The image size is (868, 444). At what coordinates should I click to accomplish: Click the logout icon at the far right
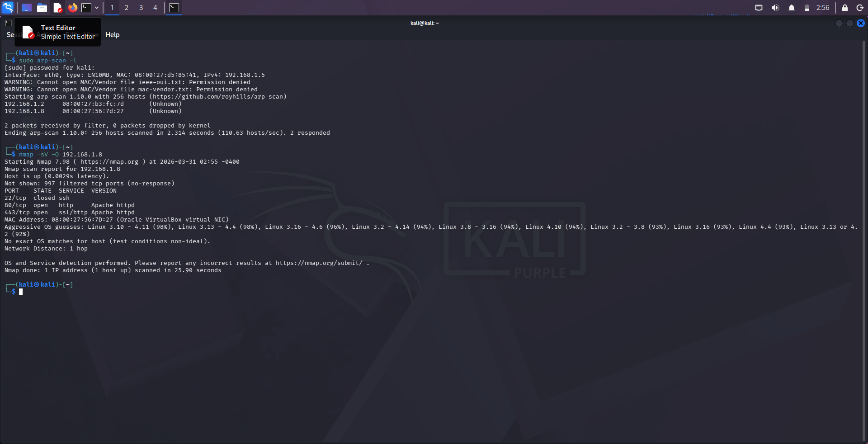[x=859, y=8]
